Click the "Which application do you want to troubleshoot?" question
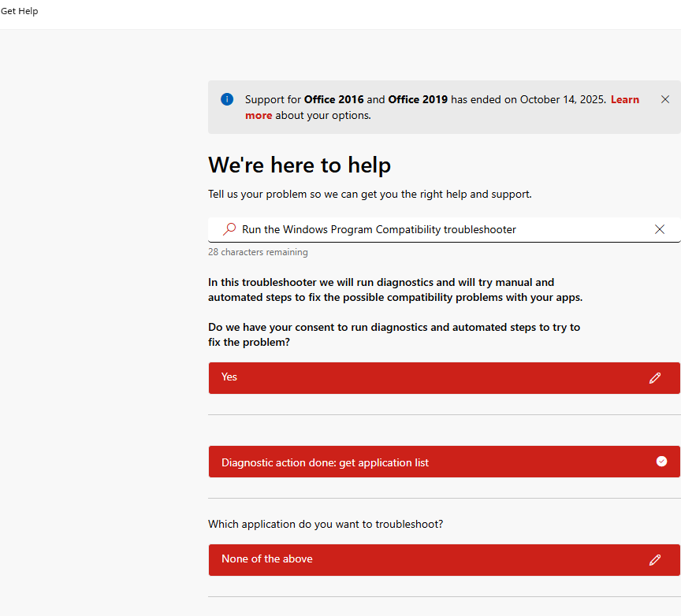The image size is (681, 616). [326, 524]
